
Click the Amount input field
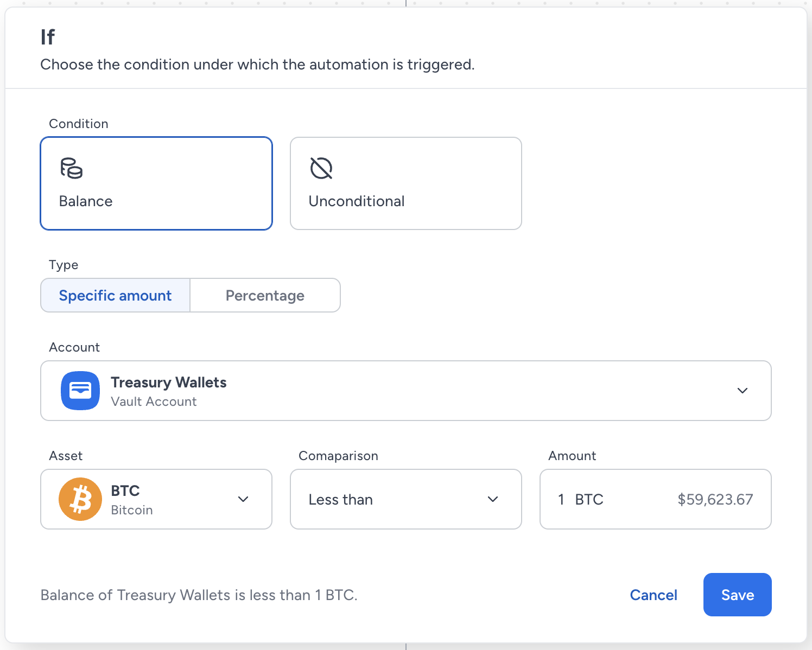[656, 499]
